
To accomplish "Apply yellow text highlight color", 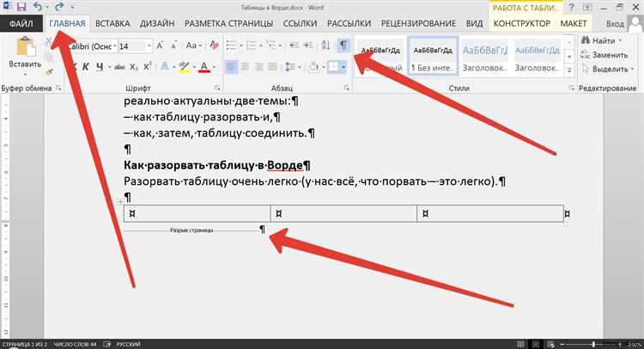I will pos(184,67).
